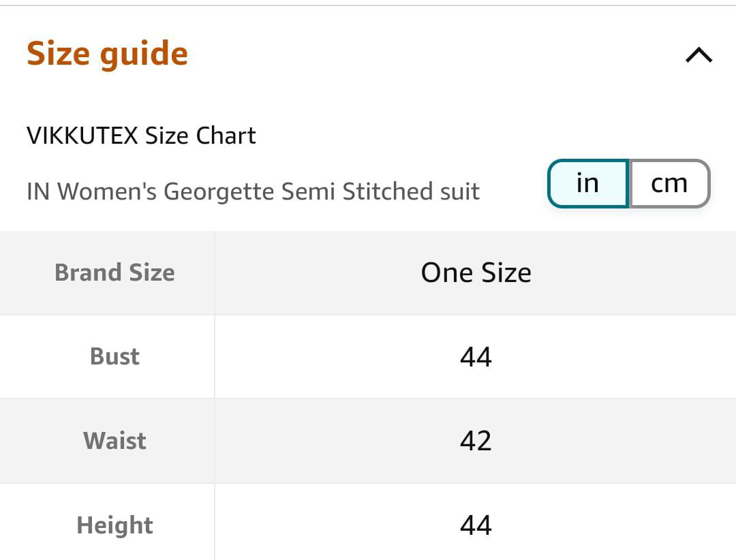Select the One Size column header

point(476,273)
